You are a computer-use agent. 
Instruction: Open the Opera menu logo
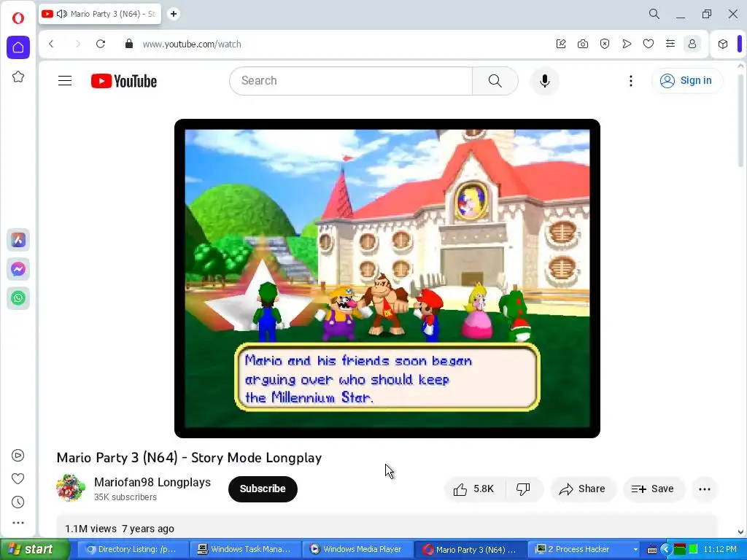pos(18,18)
